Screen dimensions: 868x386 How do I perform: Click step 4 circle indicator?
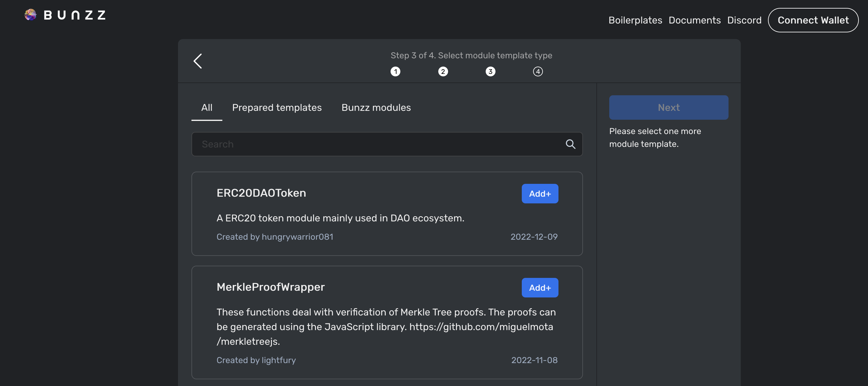(538, 71)
